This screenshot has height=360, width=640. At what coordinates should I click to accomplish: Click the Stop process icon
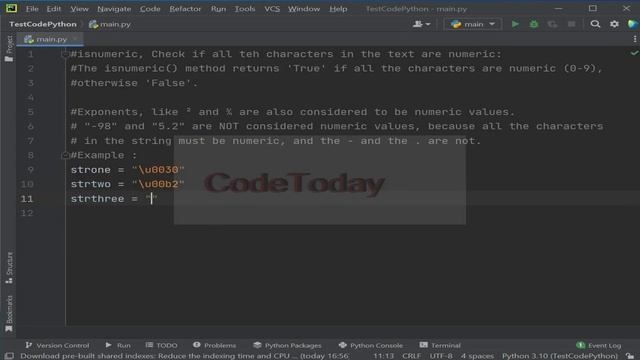[x=571, y=24]
